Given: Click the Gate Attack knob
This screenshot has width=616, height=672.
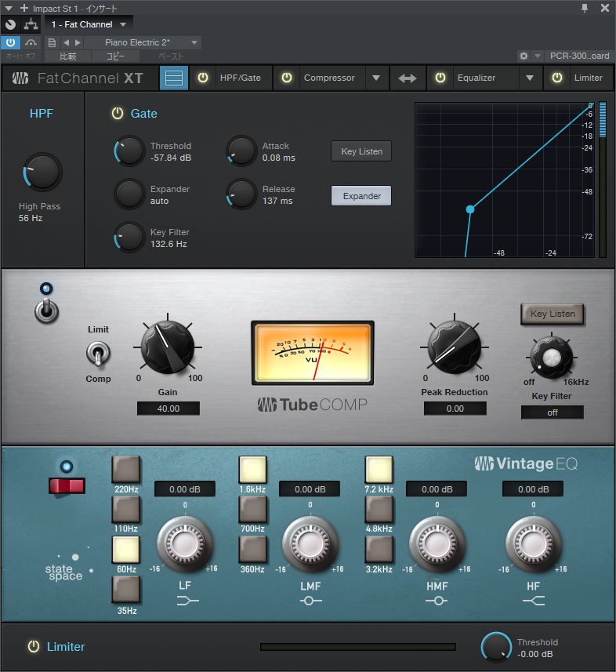Looking at the screenshot, I should coord(241,151).
